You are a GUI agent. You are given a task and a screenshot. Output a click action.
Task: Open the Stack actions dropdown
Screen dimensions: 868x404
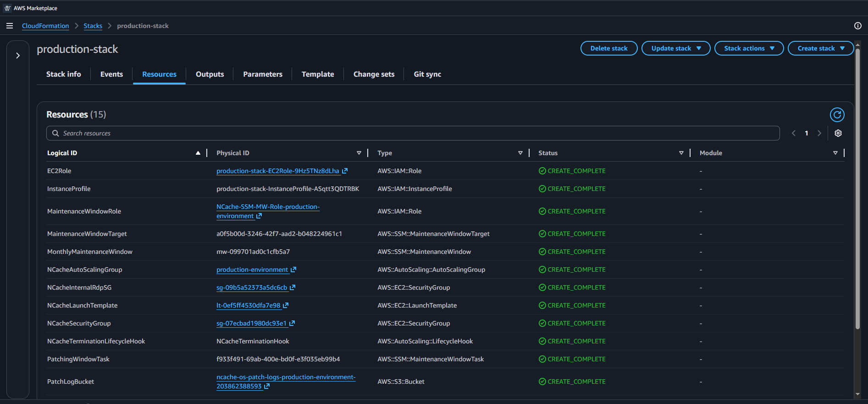pos(749,48)
